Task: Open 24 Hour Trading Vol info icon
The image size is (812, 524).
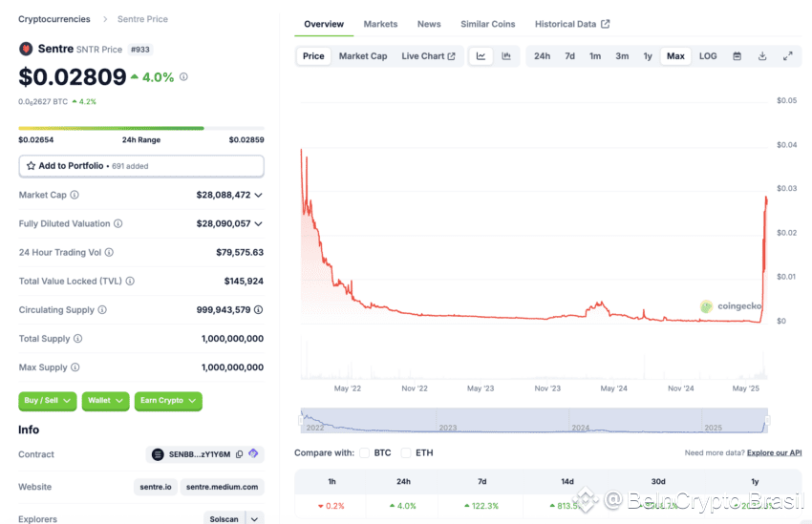Action: 109,252
